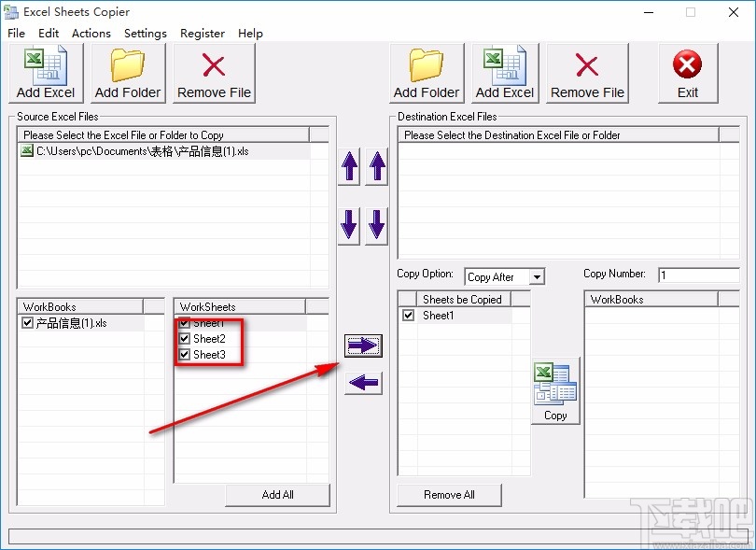The height and width of the screenshot is (550, 756).
Task: Click the blue up arrow to reorder
Action: 348,166
